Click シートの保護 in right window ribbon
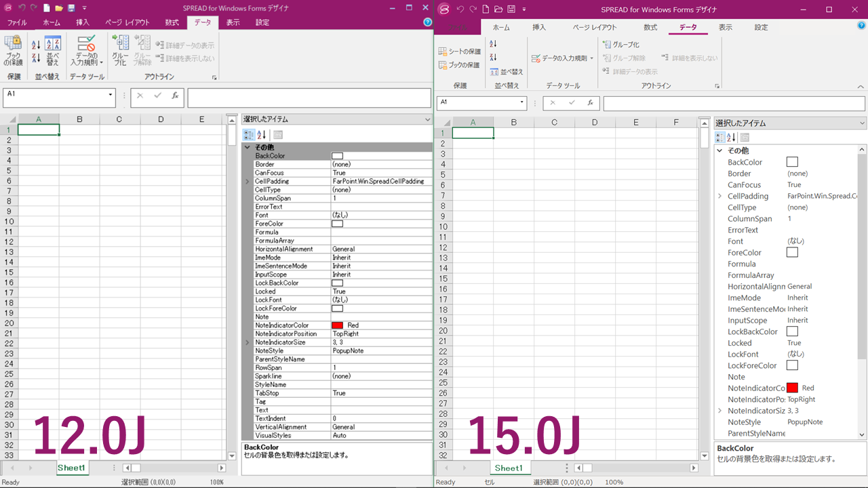 [x=459, y=52]
